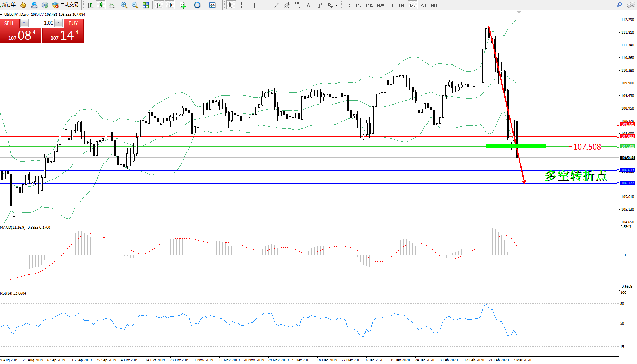Select the crosshair cursor tool
Image resolution: width=637 pixels, height=364 pixels.
(x=242, y=5)
